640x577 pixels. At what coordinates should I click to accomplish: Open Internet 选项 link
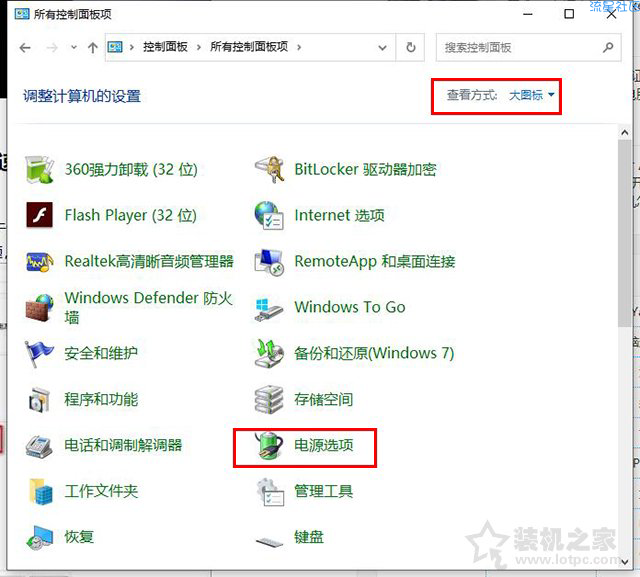point(339,215)
